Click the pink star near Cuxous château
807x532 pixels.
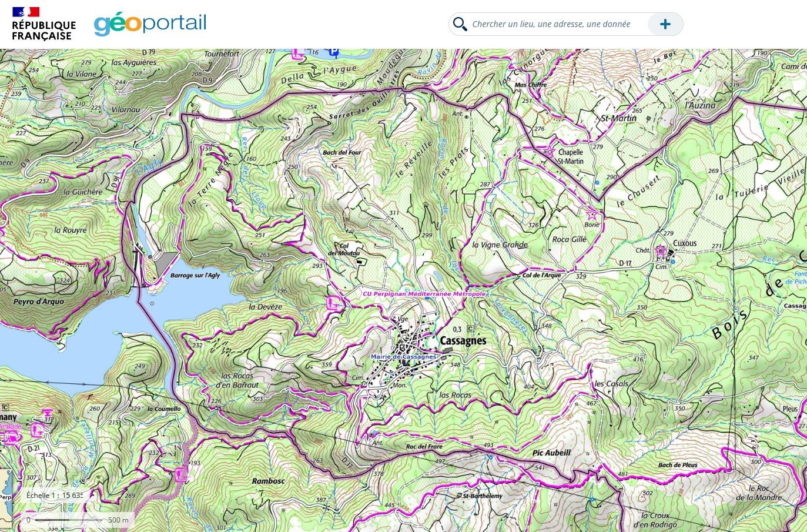coord(661,250)
